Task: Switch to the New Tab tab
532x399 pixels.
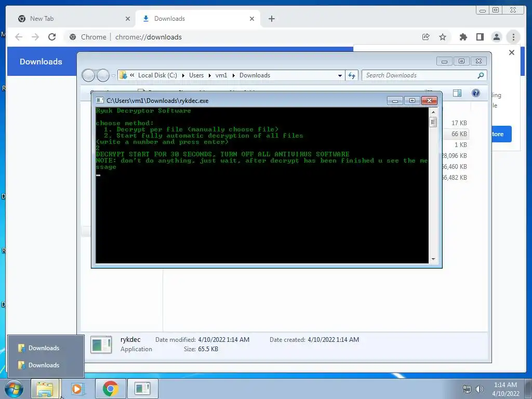Action: tap(72, 19)
